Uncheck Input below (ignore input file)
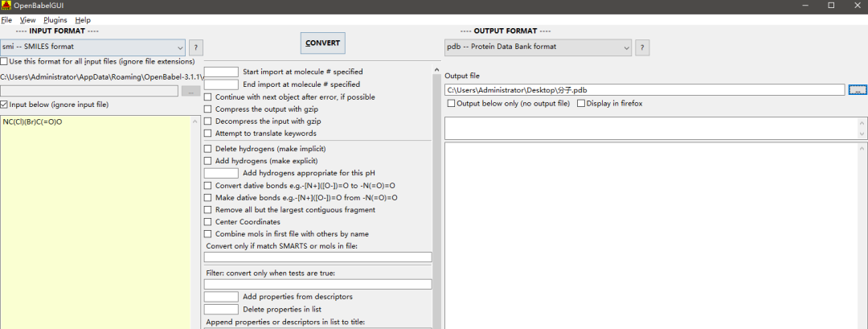 pyautogui.click(x=5, y=104)
